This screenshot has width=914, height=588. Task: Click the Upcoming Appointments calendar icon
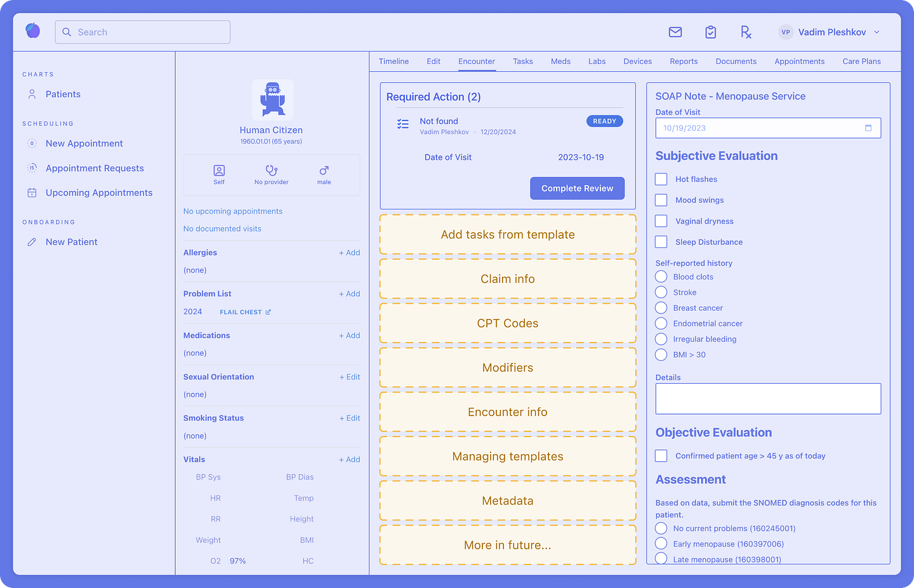[x=32, y=193]
